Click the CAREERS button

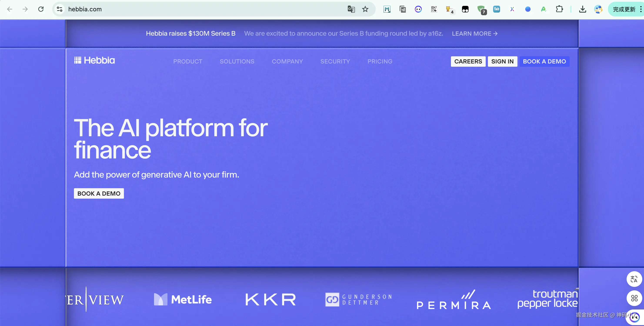coord(468,62)
